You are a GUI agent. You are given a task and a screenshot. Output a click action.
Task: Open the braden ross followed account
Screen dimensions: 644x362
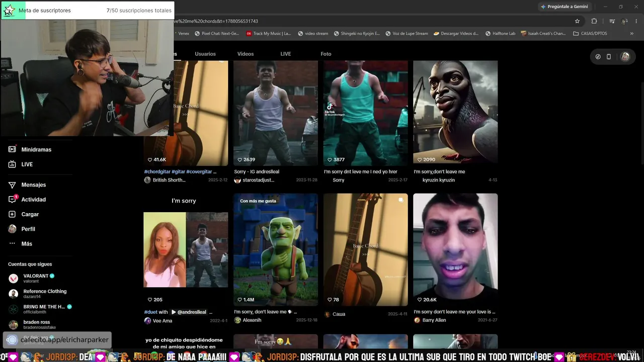coord(33,325)
